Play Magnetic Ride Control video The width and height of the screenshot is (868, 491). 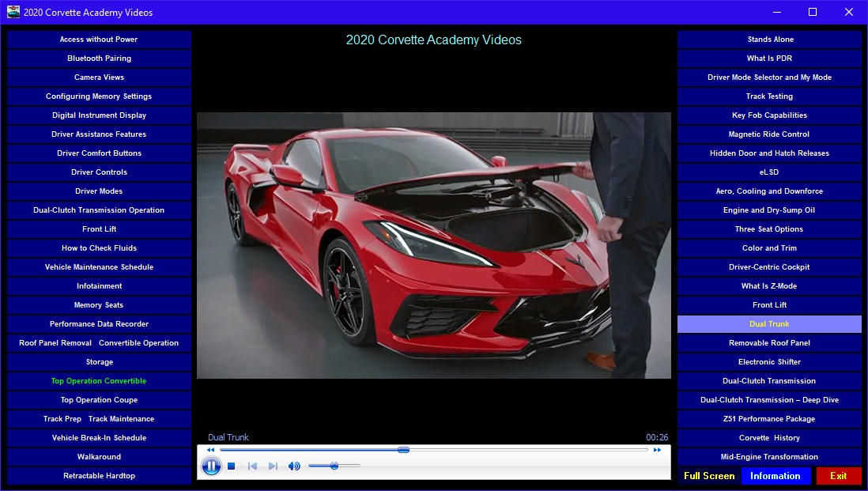[x=769, y=134]
